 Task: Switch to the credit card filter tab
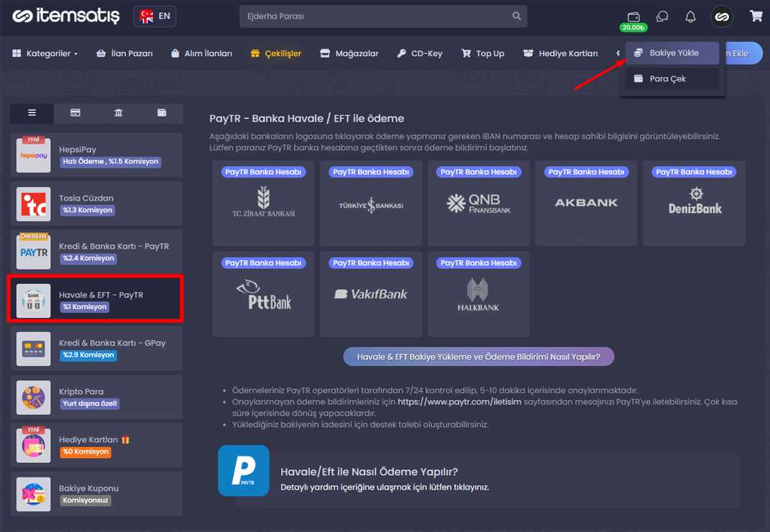tap(75, 113)
